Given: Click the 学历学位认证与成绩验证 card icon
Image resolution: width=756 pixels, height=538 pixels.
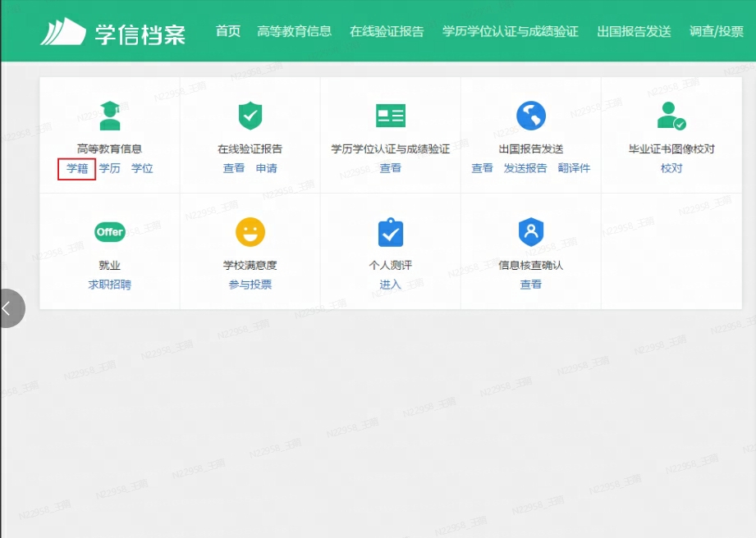Looking at the screenshot, I should click(x=390, y=116).
